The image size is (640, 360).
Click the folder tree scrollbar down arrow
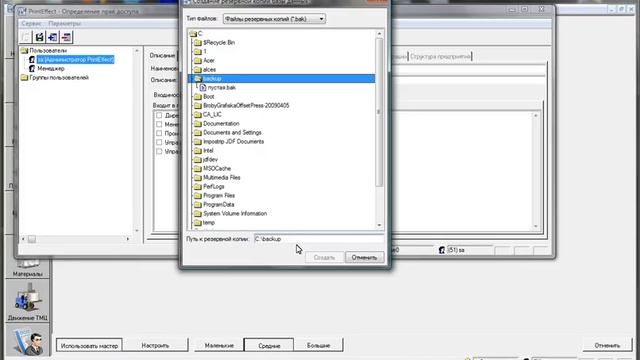tap(379, 225)
